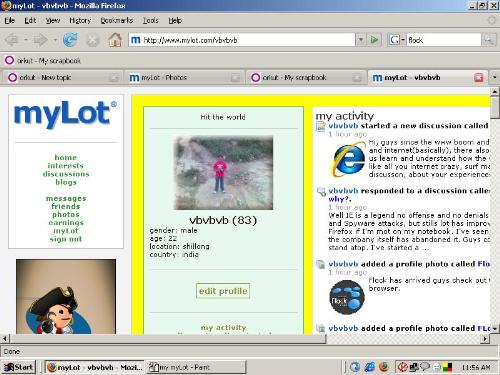The image size is (500, 375).
Task: Click the sign out link
Action: 66,239
